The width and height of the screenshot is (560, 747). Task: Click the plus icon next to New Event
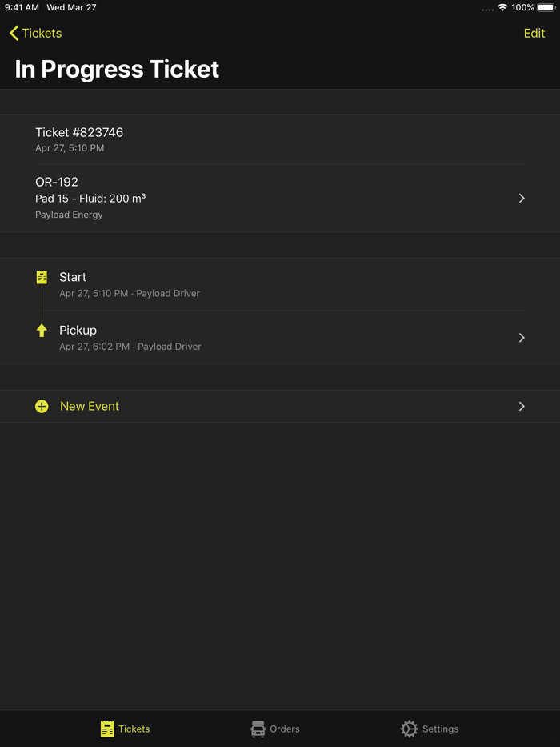pos(42,406)
